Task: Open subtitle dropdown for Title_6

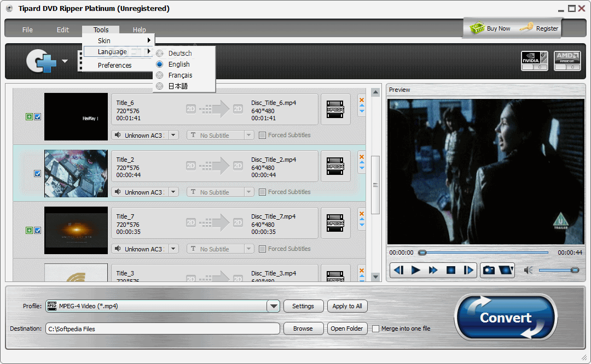Action: click(x=249, y=135)
